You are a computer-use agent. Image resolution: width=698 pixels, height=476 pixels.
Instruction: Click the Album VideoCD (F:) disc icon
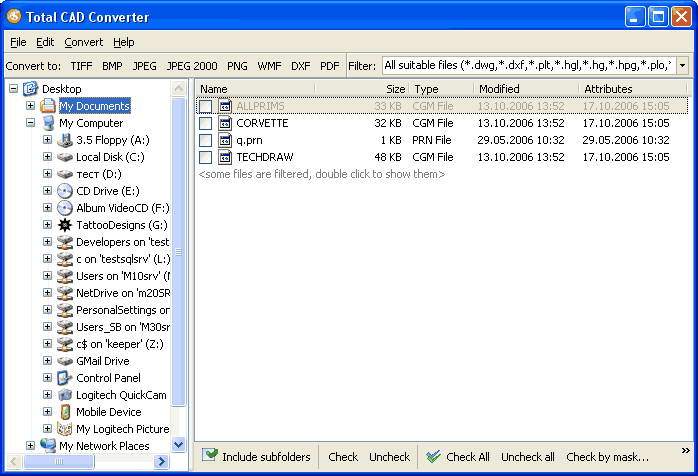pos(65,208)
